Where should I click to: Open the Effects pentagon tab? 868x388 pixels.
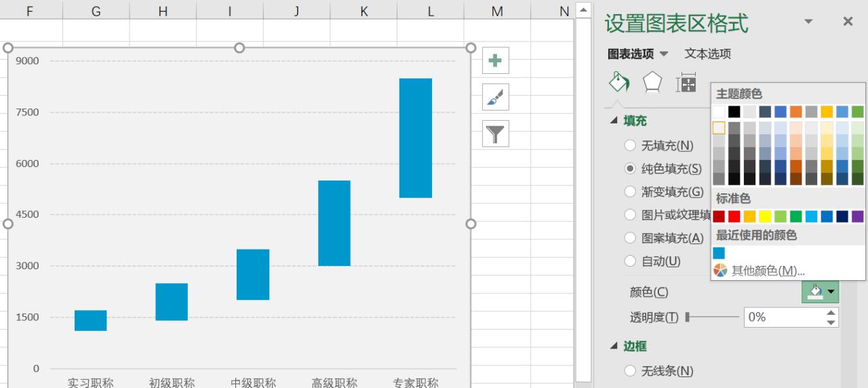click(x=652, y=82)
